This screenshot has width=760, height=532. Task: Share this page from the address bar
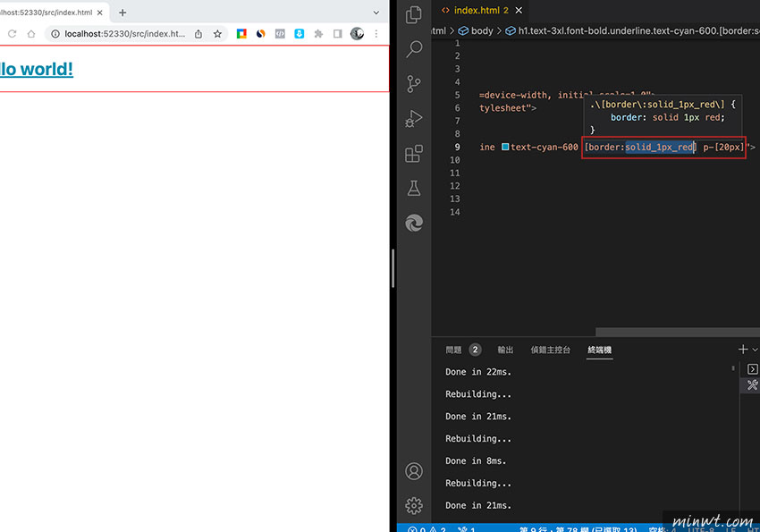point(198,34)
